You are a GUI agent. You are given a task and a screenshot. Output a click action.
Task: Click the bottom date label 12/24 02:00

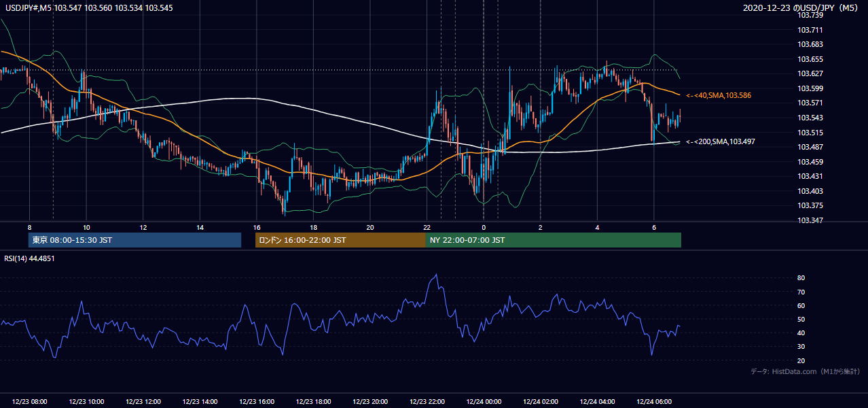pyautogui.click(x=540, y=402)
